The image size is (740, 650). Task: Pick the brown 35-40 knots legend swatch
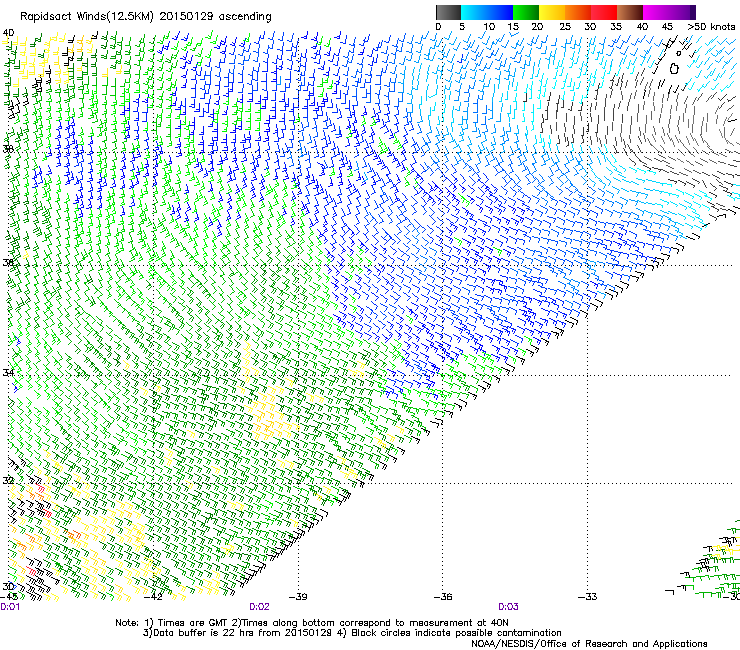(x=630, y=12)
